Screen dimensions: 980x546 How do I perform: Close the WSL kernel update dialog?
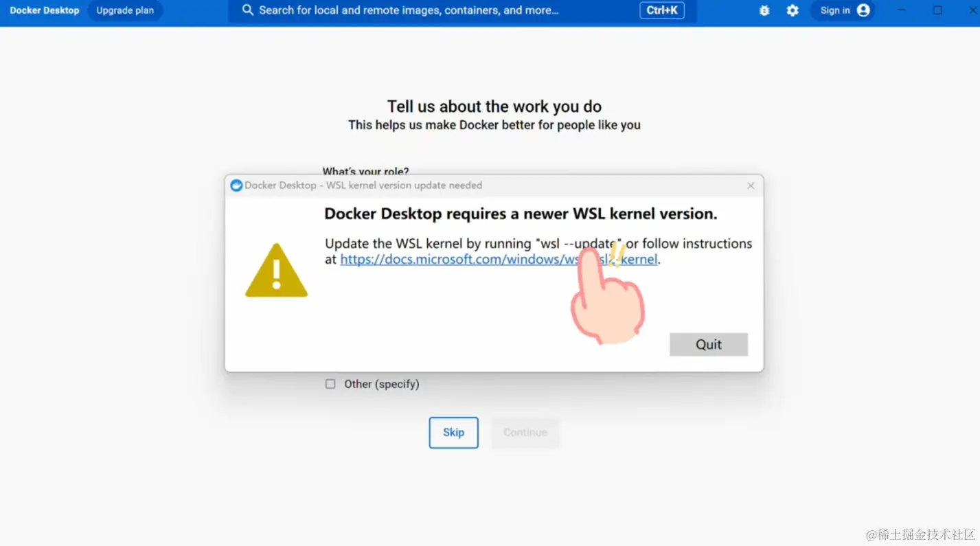751,185
